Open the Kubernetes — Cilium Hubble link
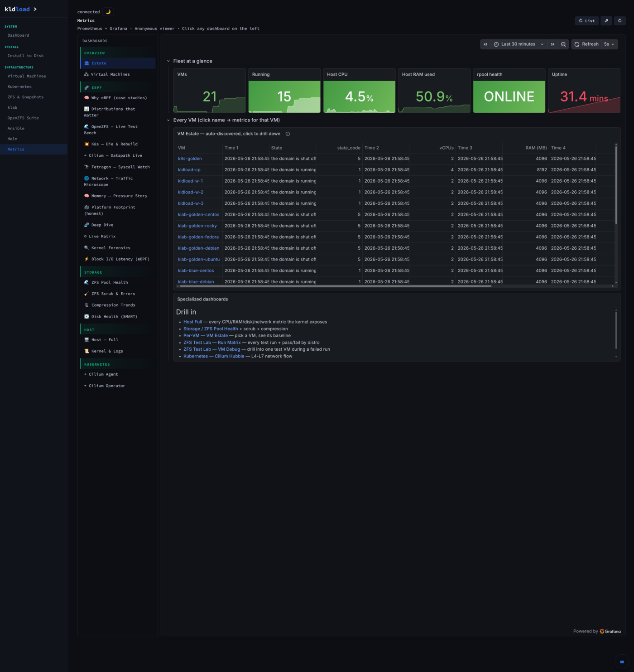 (x=214, y=356)
